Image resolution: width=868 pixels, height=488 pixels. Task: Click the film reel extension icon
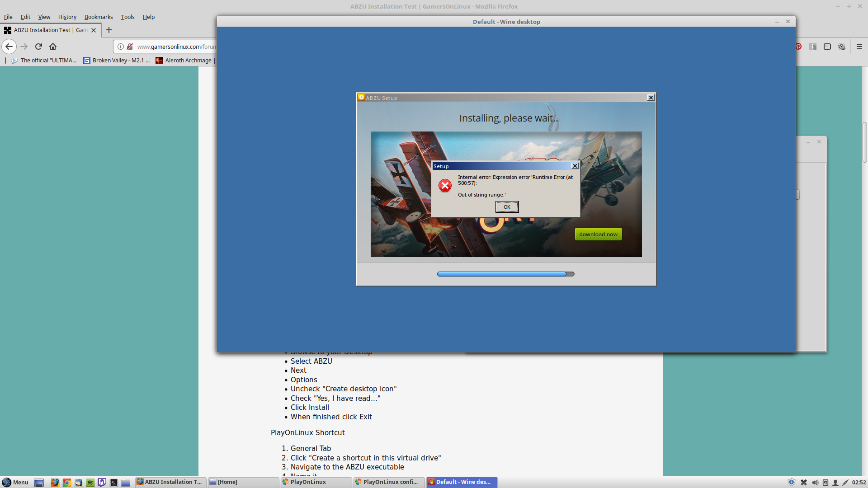(842, 47)
